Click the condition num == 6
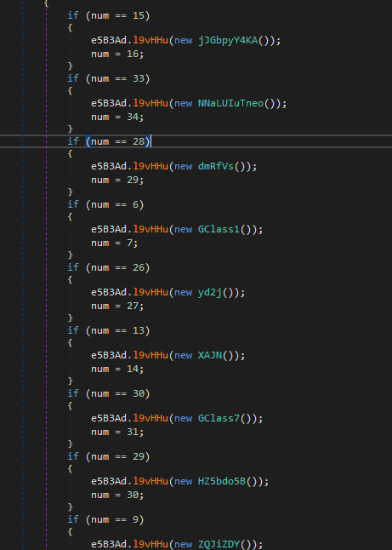The image size is (392, 550). point(115,204)
